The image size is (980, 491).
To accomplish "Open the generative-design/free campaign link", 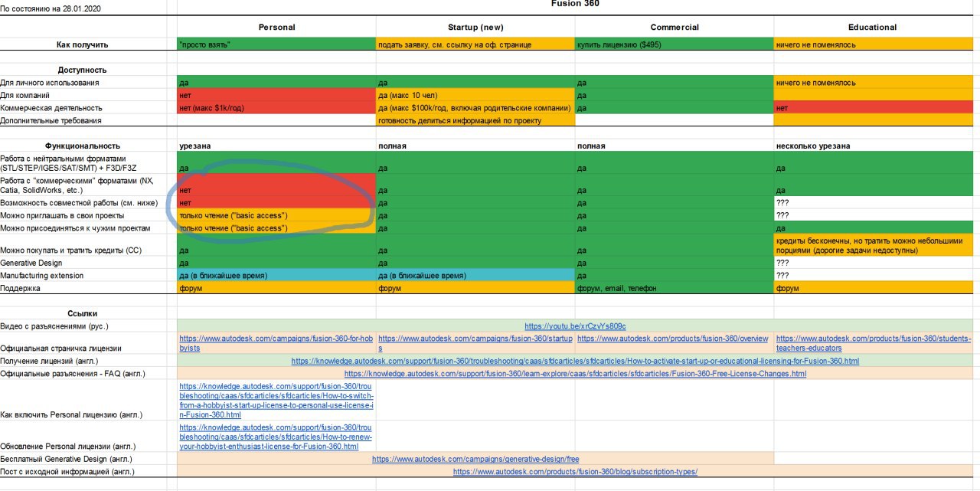I will tap(475, 460).
